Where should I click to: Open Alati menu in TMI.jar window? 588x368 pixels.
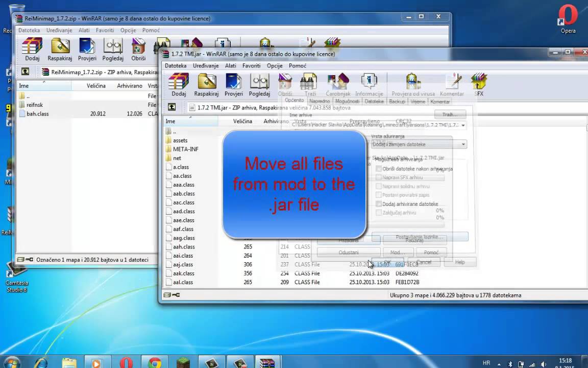tap(231, 66)
